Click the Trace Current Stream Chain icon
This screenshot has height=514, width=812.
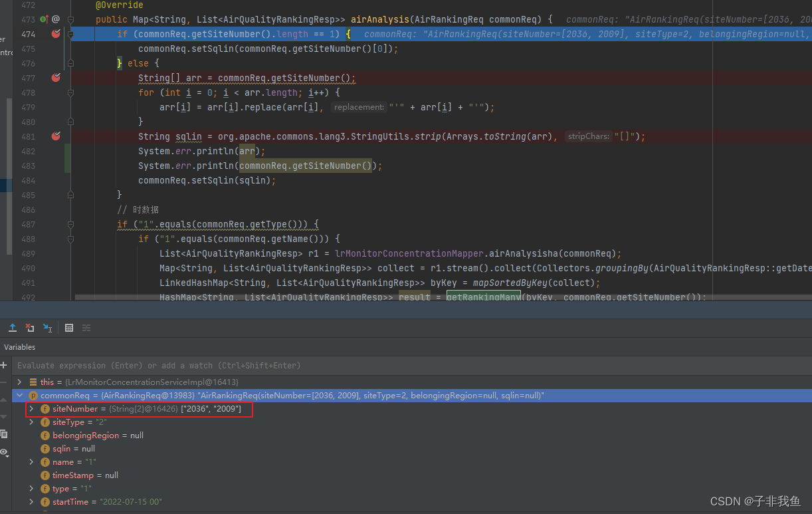tap(86, 328)
